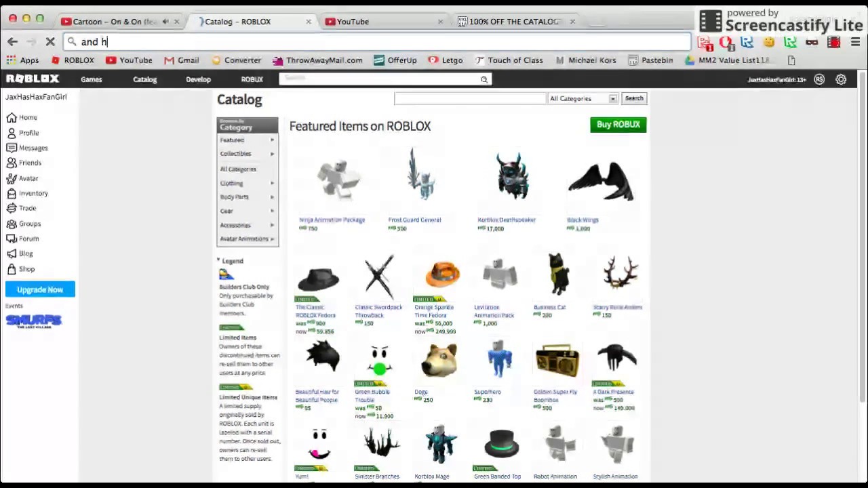This screenshot has width=868, height=488.
Task: Open the MM2 Value List bookmark
Action: (x=731, y=60)
